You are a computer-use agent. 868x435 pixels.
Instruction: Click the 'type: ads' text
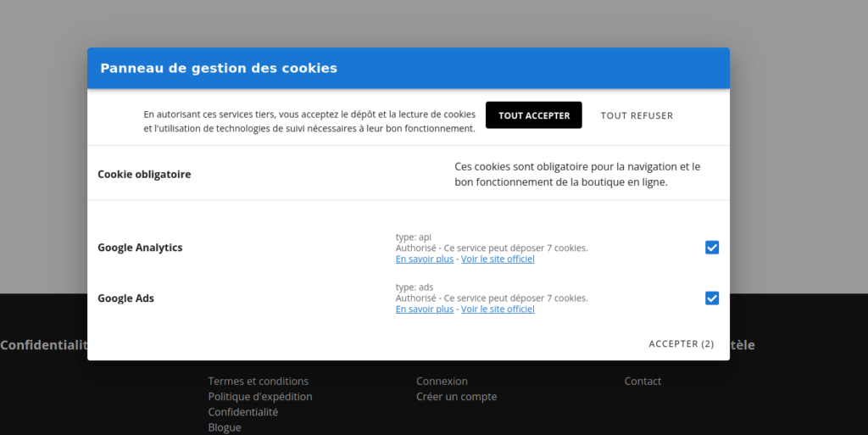coord(414,287)
